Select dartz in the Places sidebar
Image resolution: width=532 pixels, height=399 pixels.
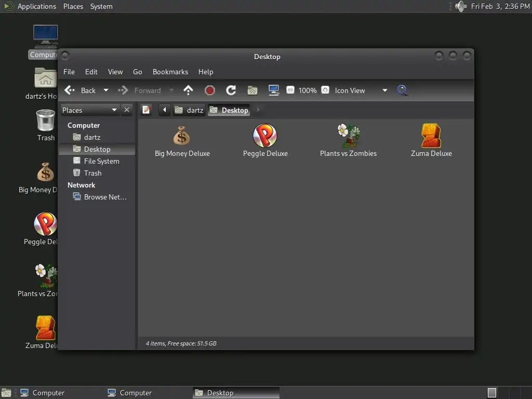pyautogui.click(x=97, y=137)
